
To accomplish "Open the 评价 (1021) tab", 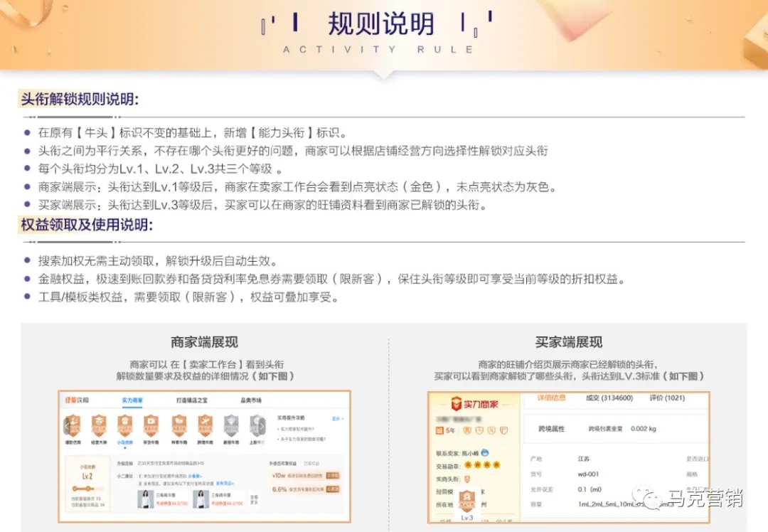I will [x=666, y=398].
